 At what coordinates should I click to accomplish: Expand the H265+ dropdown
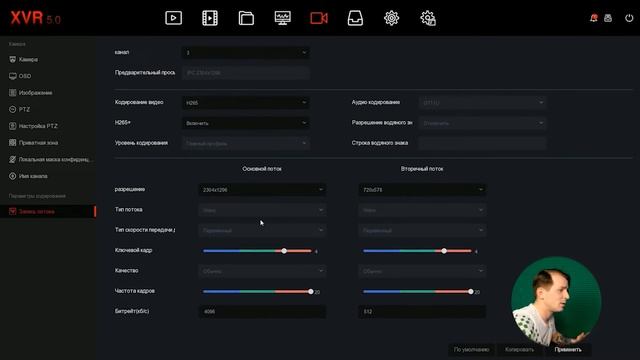[245, 123]
